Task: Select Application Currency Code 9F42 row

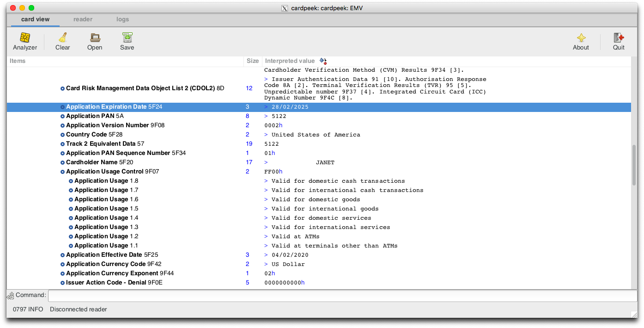Action: click(x=319, y=264)
